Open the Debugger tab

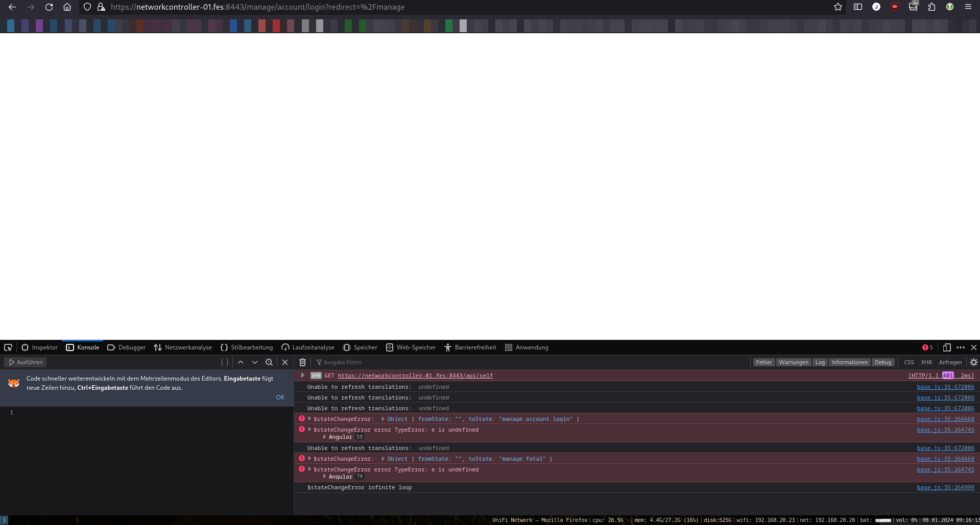(x=127, y=347)
